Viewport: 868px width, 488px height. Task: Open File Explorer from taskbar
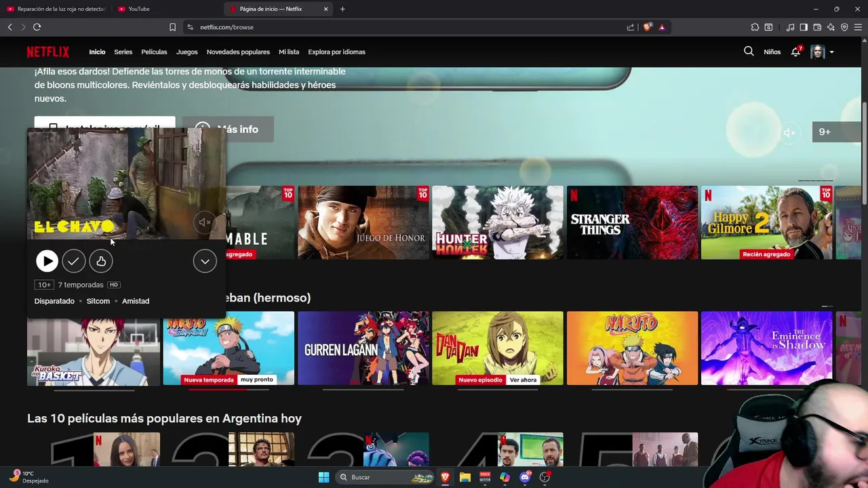point(465,477)
